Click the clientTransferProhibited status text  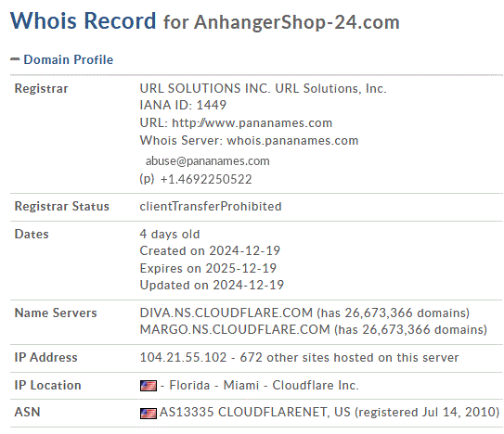tap(211, 206)
